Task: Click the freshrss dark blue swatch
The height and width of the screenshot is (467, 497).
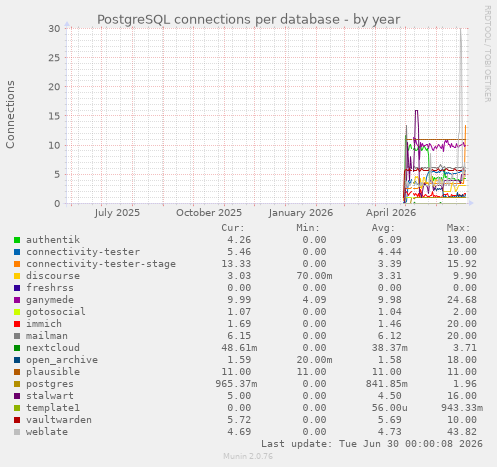Action: pos(17,288)
